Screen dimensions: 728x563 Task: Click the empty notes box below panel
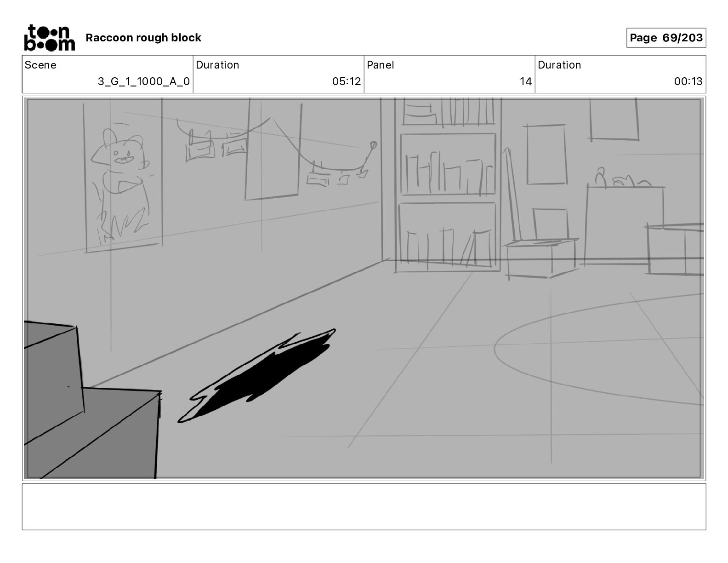click(x=364, y=506)
